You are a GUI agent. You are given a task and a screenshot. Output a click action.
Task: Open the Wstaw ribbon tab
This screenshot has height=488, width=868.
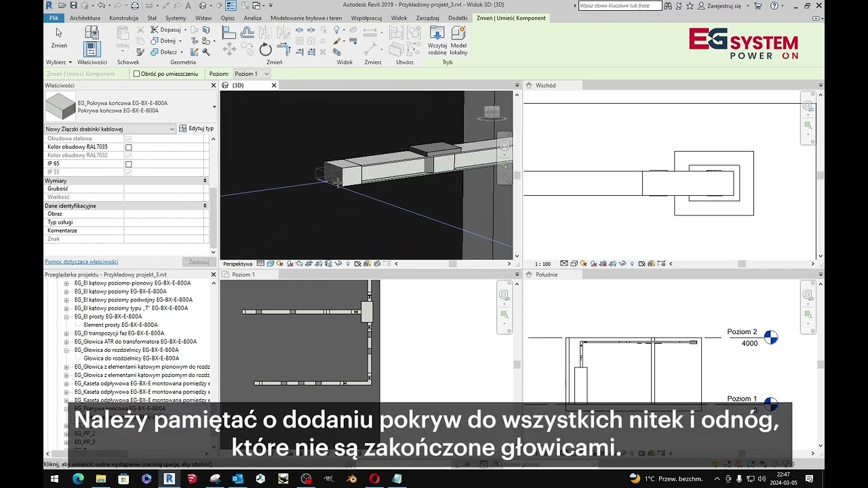pyautogui.click(x=203, y=18)
